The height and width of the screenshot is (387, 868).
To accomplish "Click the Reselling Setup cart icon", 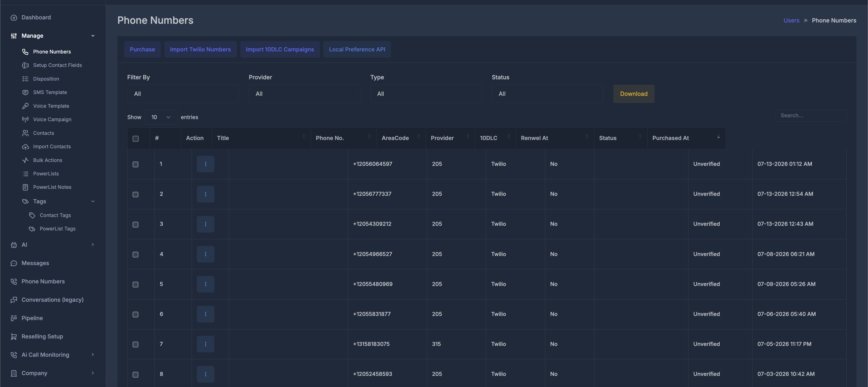I will pos(14,336).
